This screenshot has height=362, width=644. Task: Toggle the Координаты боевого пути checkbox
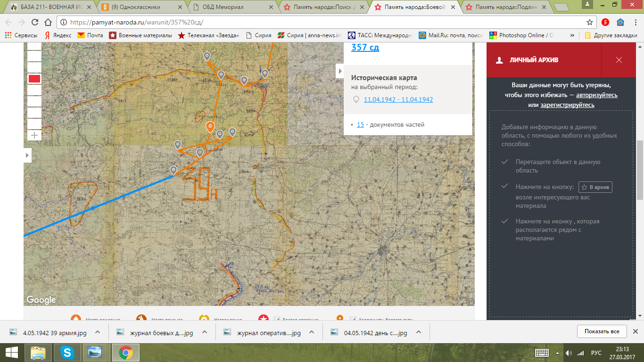(x=353, y=319)
